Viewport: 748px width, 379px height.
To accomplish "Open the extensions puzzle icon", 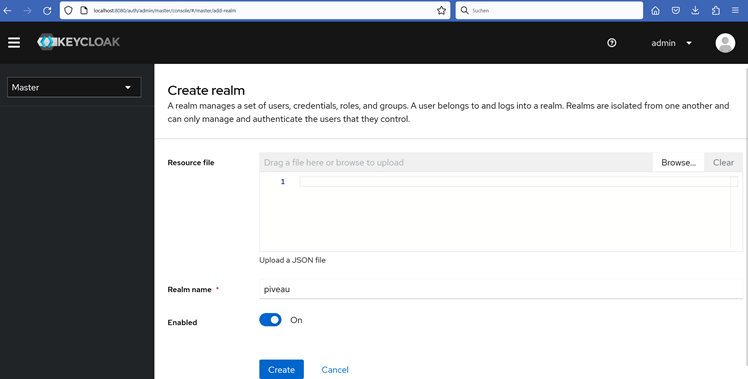I will pos(716,11).
